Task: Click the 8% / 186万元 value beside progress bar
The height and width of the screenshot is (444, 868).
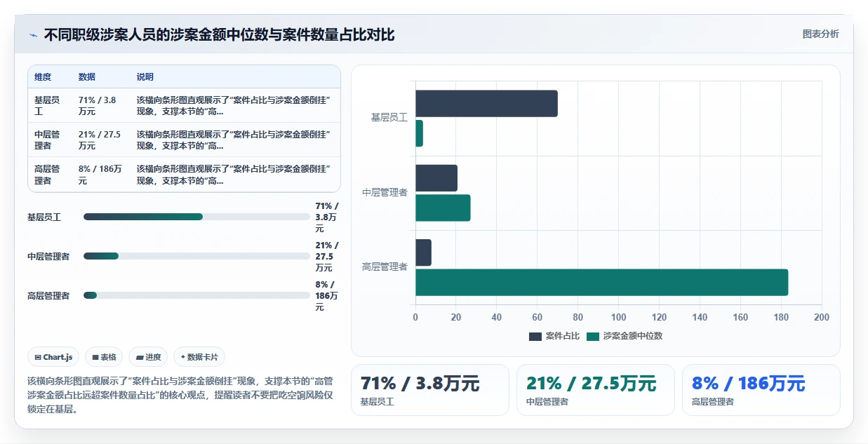Action: coord(327,296)
